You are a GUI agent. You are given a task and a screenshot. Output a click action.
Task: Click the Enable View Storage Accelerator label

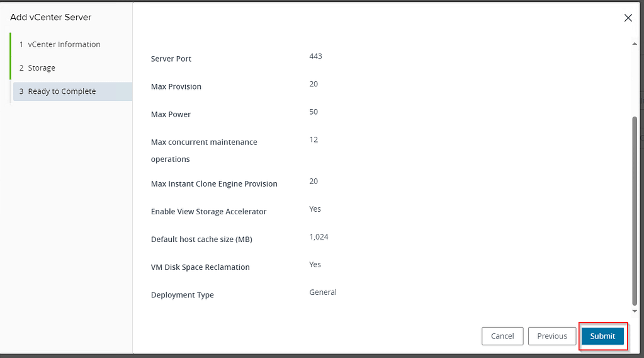click(x=208, y=212)
